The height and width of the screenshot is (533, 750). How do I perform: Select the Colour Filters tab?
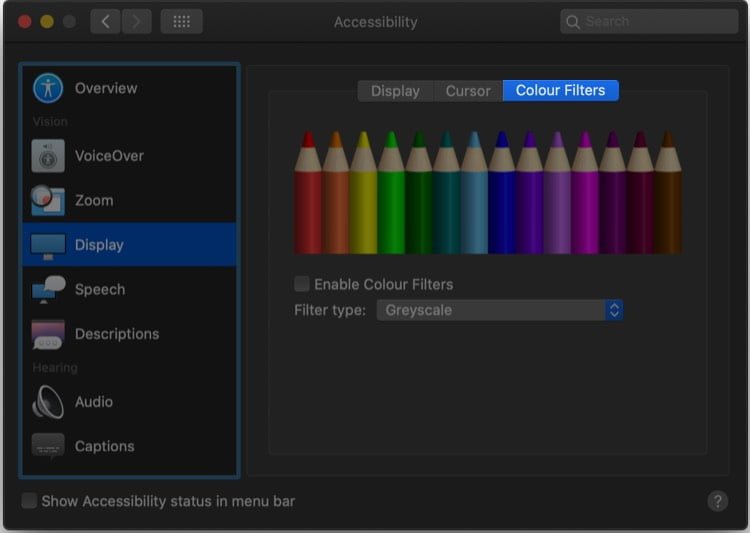tap(561, 90)
